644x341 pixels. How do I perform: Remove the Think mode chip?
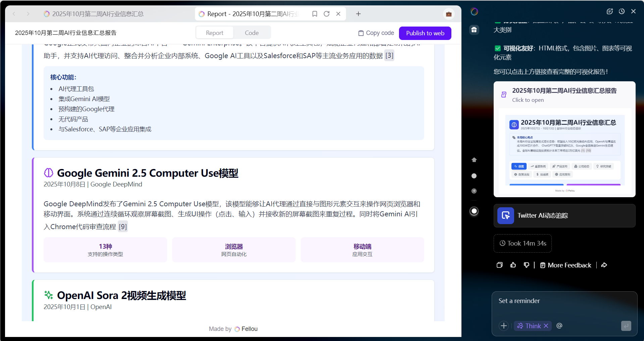546,326
